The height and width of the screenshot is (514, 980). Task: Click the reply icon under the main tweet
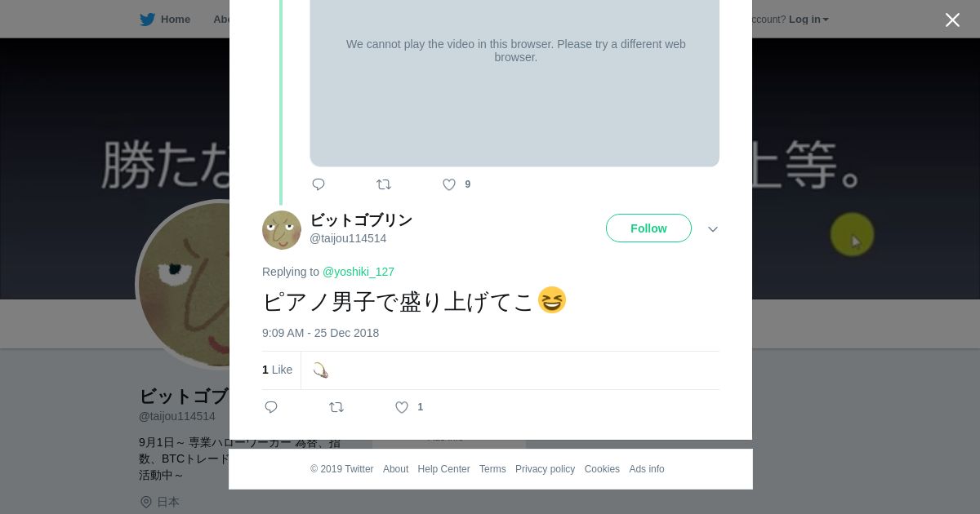coord(271,407)
